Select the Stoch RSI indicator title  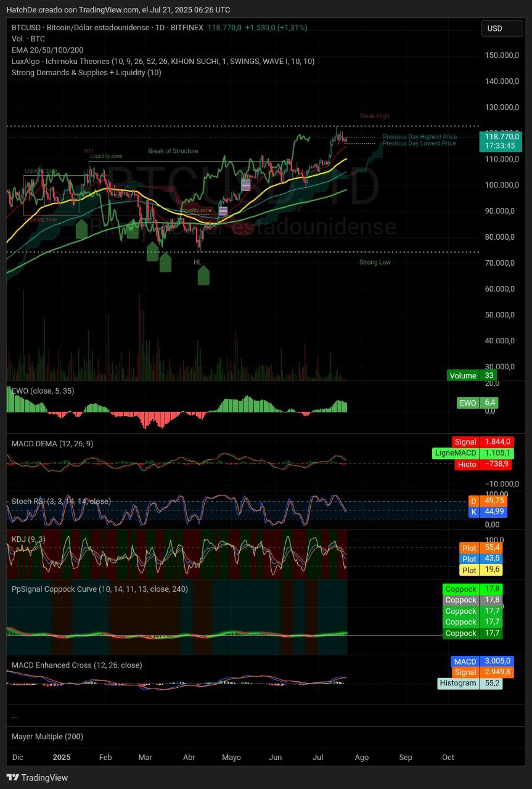pos(61,501)
